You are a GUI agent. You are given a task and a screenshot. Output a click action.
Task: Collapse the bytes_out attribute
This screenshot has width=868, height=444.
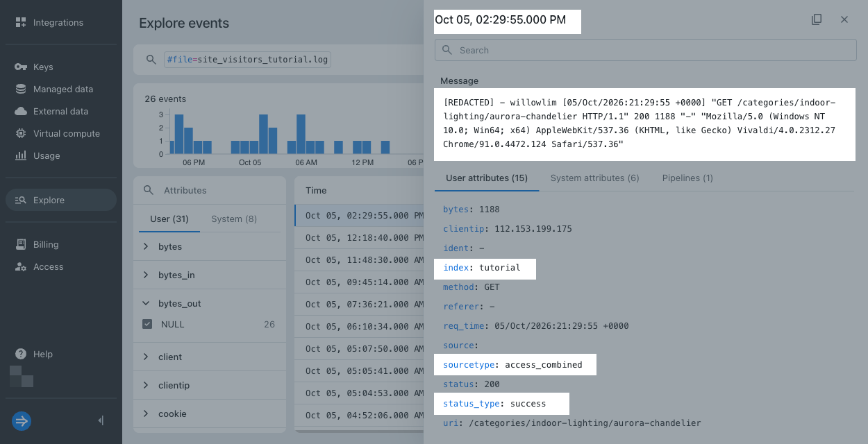coord(146,303)
